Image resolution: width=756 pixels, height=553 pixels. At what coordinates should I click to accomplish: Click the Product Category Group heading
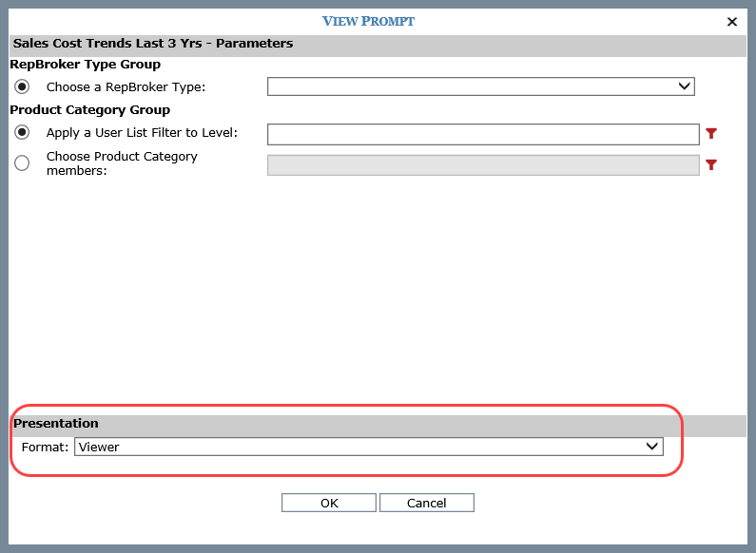pos(89,110)
